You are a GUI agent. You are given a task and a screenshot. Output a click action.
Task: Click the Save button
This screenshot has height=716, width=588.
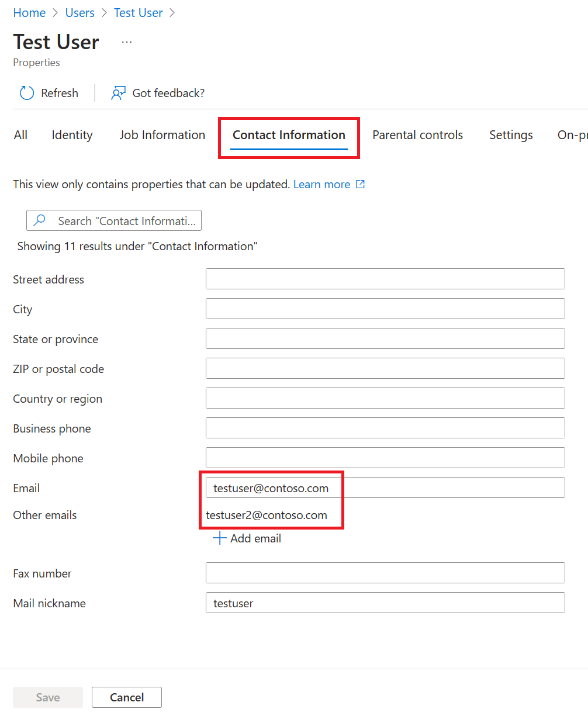tap(48, 697)
